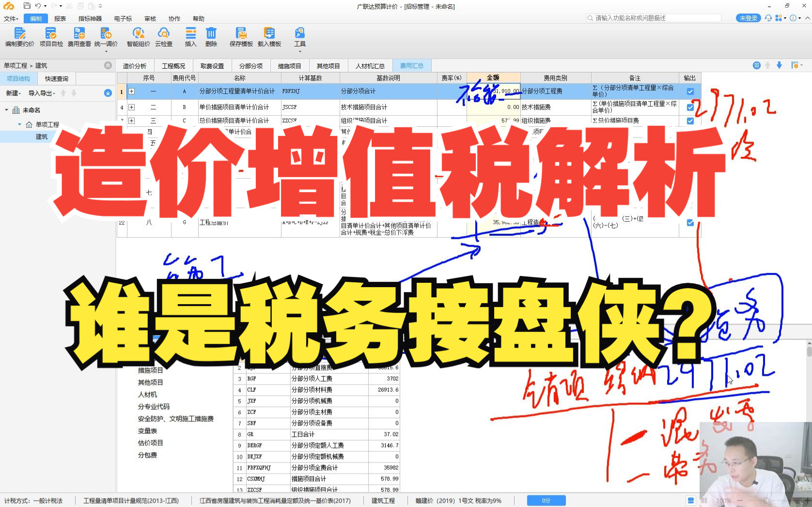Click the 未登录 login button
Screen dimensions: 812x507
point(749,18)
